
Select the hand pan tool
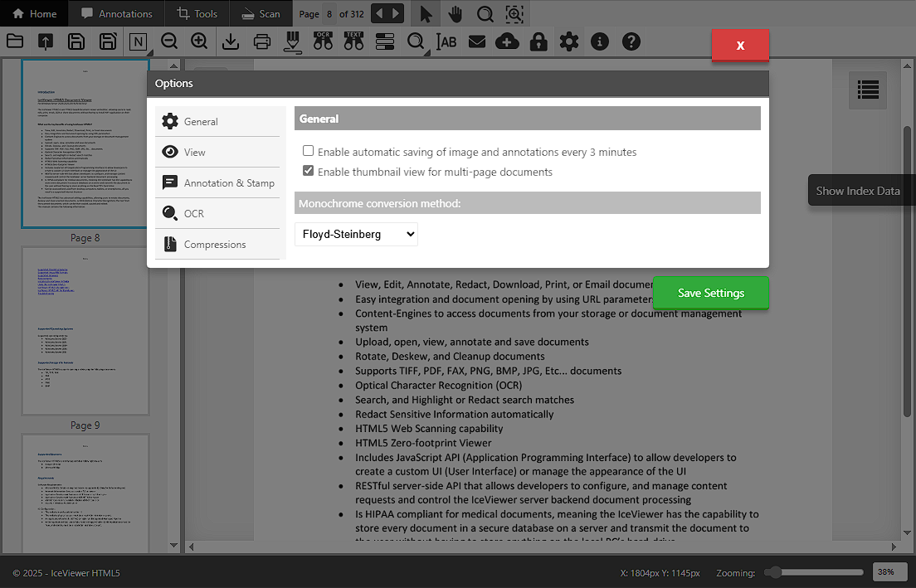455,14
